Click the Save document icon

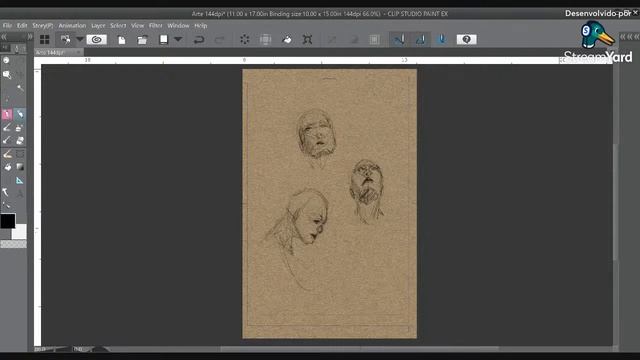(163, 39)
